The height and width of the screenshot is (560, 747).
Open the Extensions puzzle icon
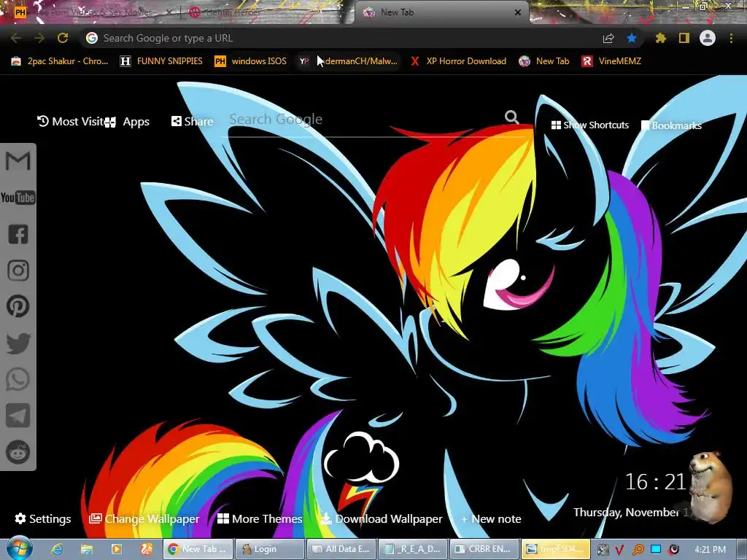660,38
